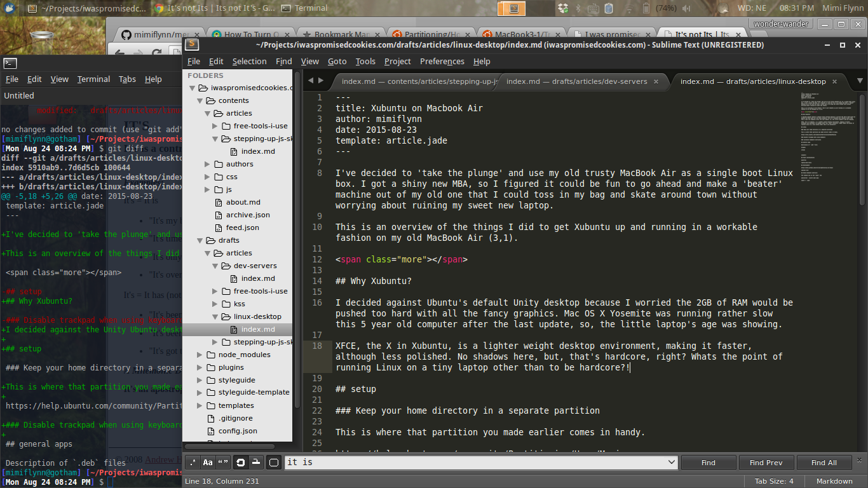Click the previous tab arrow in Sublime
The image size is (868, 488).
(311, 81)
